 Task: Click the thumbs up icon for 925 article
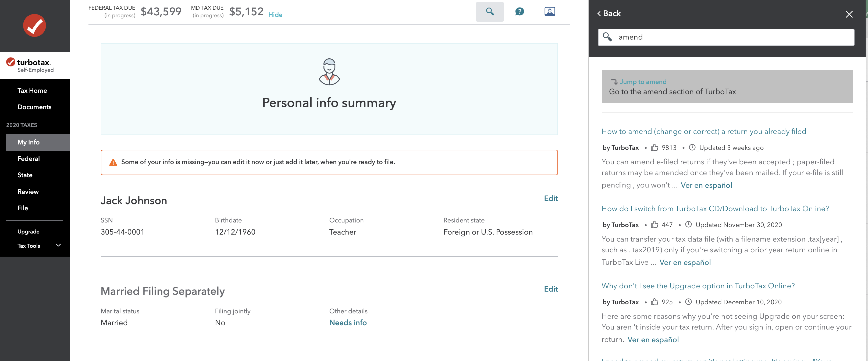coord(654,302)
